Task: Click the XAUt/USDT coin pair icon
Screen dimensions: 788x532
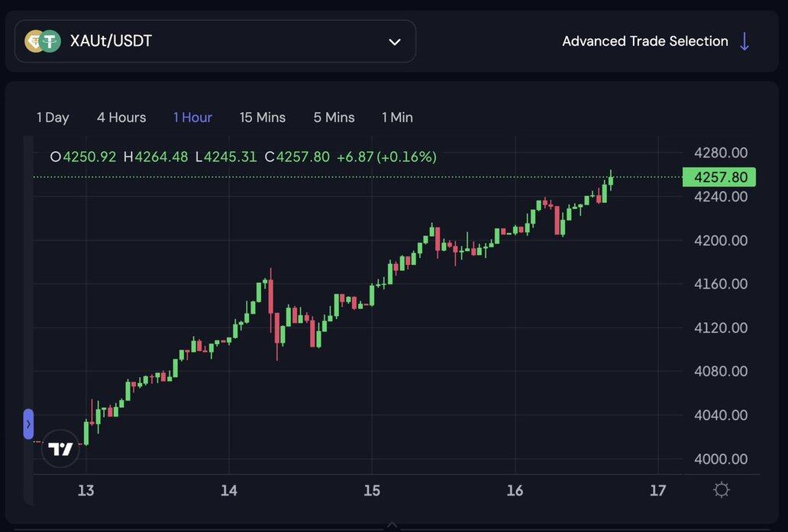Action: coord(43,41)
